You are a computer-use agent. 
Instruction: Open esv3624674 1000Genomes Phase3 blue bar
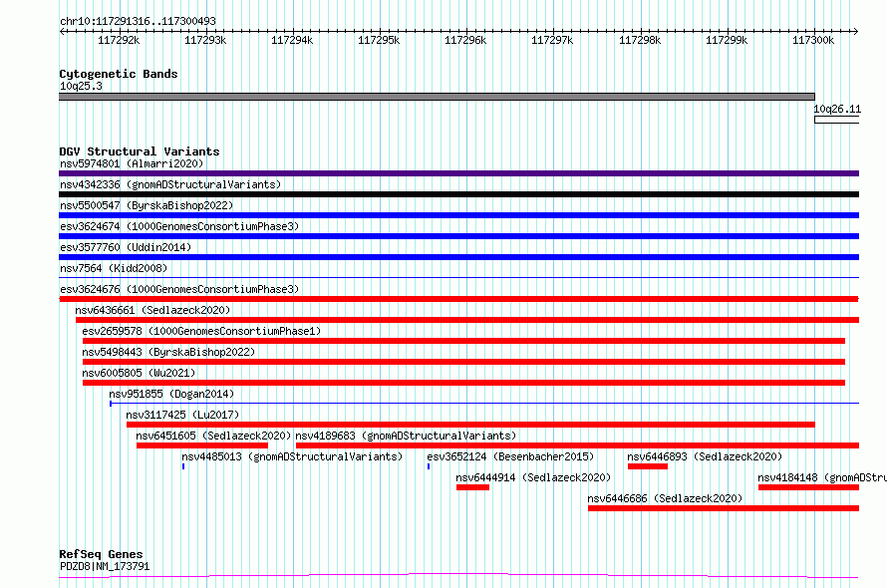[x=458, y=236]
